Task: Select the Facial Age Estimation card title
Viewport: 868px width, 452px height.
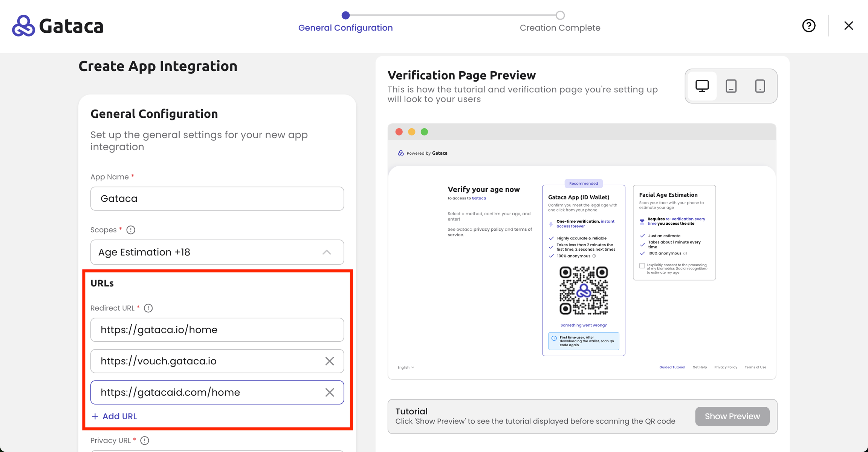Action: 668,195
